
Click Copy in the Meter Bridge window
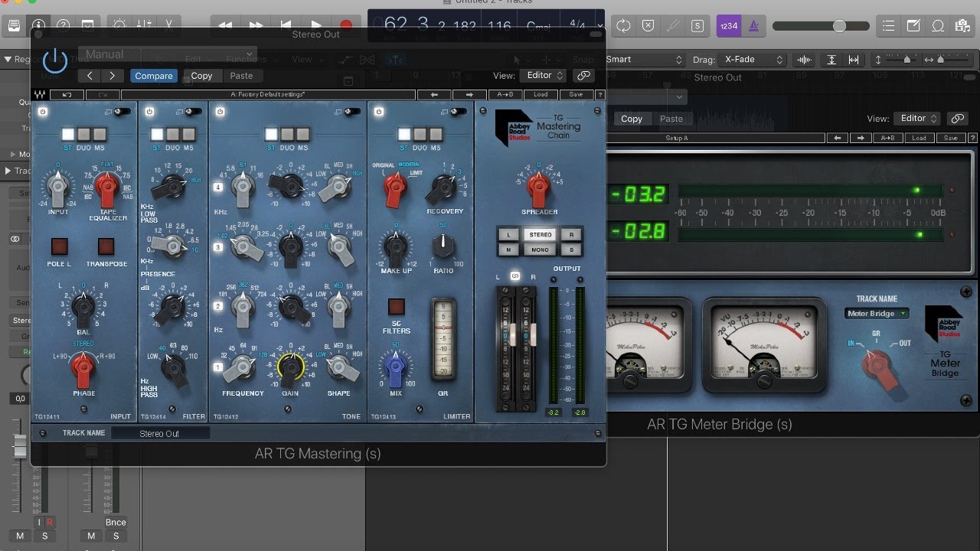coord(632,119)
